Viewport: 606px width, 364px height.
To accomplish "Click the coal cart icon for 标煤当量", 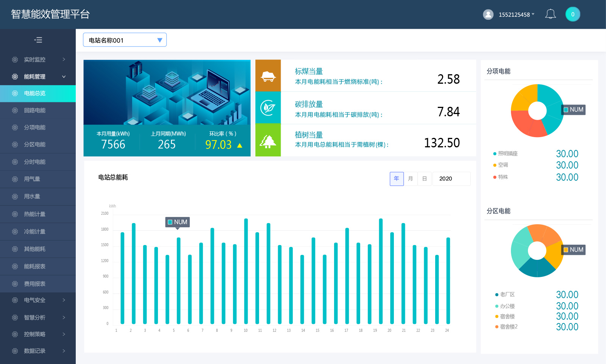I will point(268,76).
